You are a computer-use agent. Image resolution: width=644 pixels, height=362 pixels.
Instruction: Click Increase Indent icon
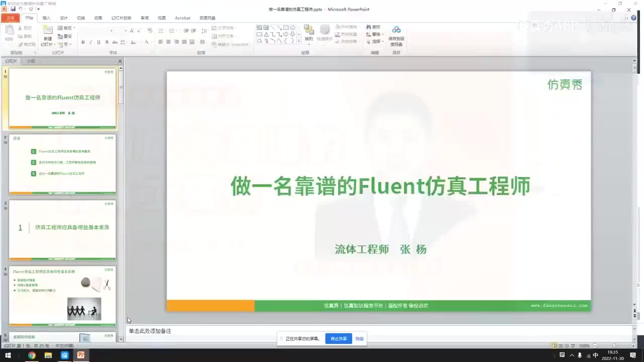click(193, 31)
